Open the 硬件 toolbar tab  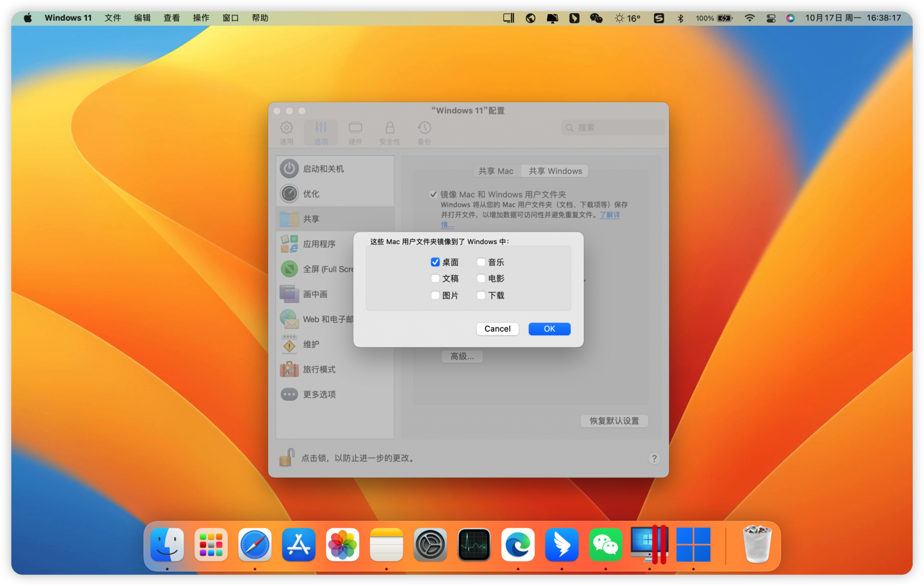355,132
